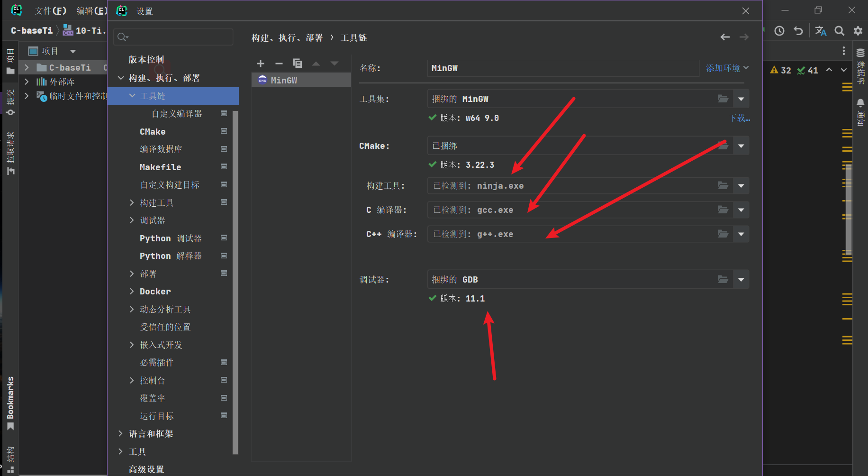
Task: Click the settings search field
Action: (173, 37)
